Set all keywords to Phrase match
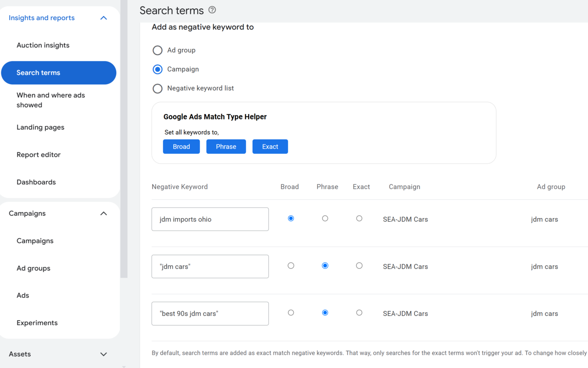 [x=226, y=146]
